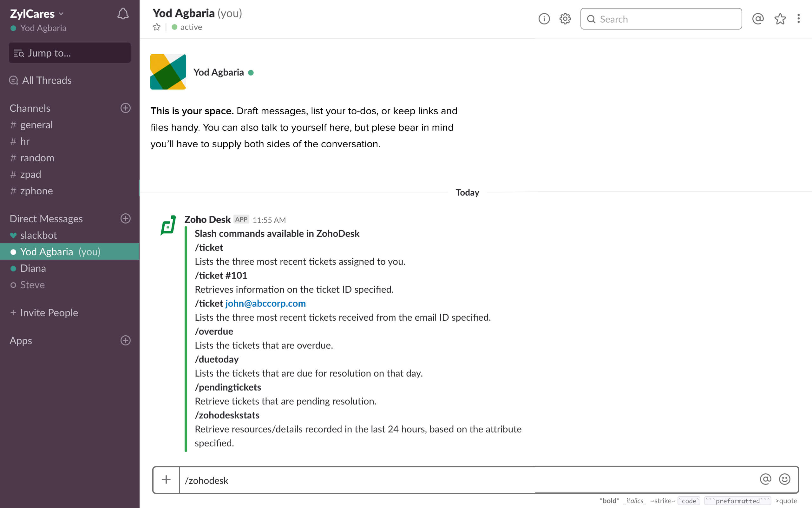
Task: Open All Threads view
Action: [41, 80]
